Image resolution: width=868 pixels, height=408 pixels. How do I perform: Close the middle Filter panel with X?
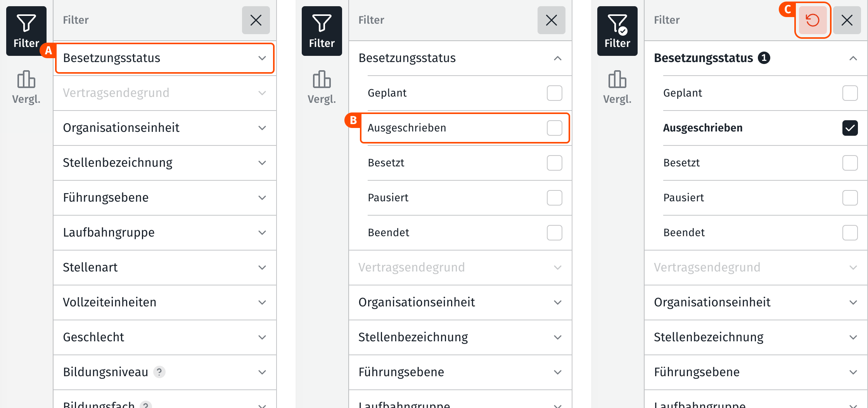click(551, 20)
